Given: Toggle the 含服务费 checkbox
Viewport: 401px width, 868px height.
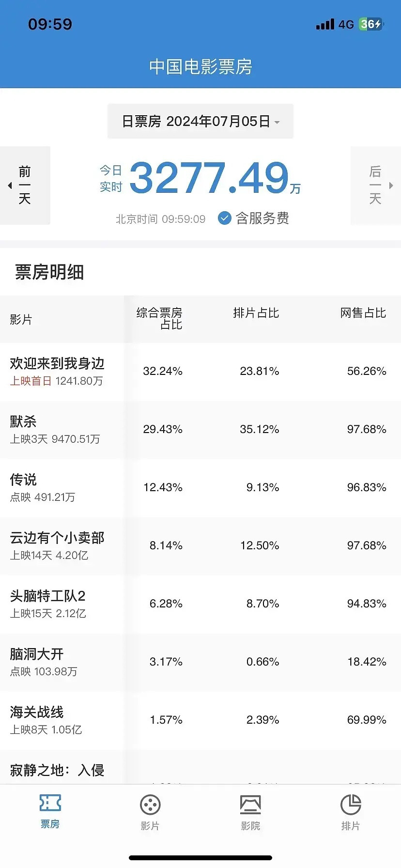Looking at the screenshot, I should (224, 218).
